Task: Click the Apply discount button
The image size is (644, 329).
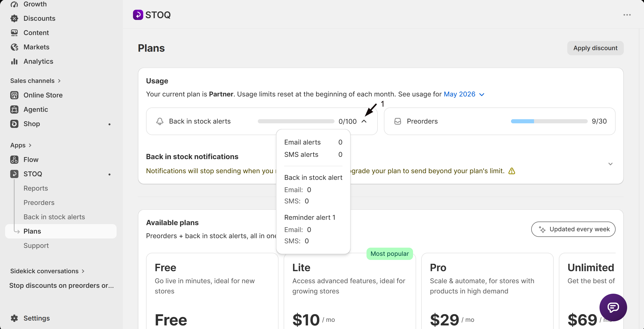Action: click(x=595, y=48)
